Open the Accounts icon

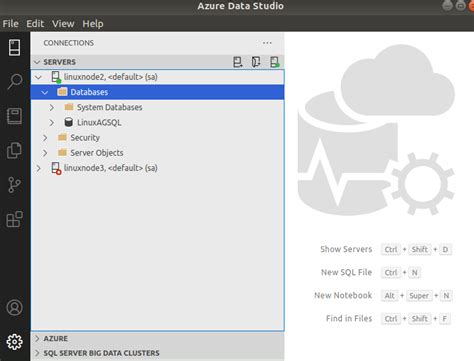pos(14,308)
